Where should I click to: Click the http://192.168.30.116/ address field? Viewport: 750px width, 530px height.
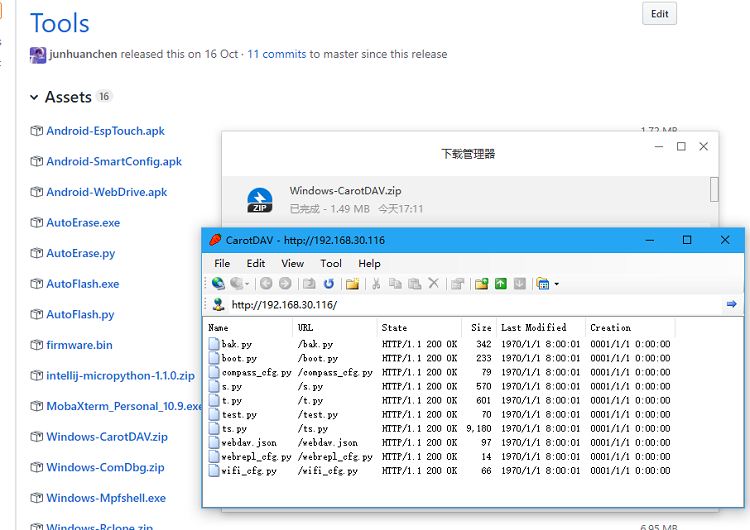click(475, 305)
